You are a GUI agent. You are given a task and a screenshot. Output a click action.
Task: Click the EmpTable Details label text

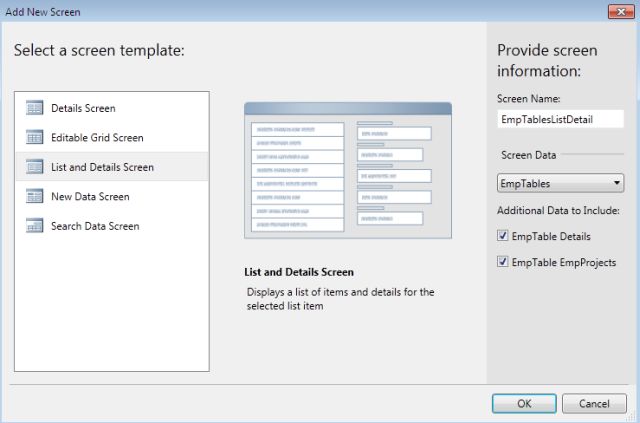click(551, 236)
